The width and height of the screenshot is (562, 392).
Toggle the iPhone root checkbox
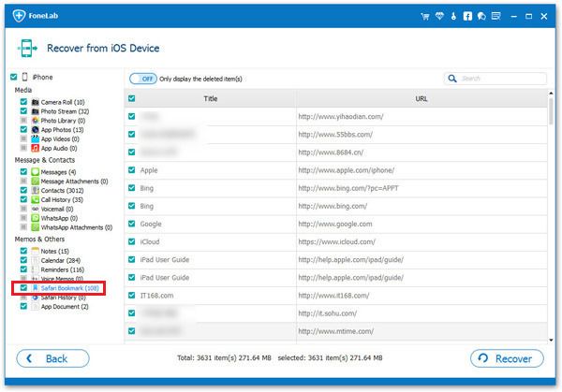coord(14,77)
